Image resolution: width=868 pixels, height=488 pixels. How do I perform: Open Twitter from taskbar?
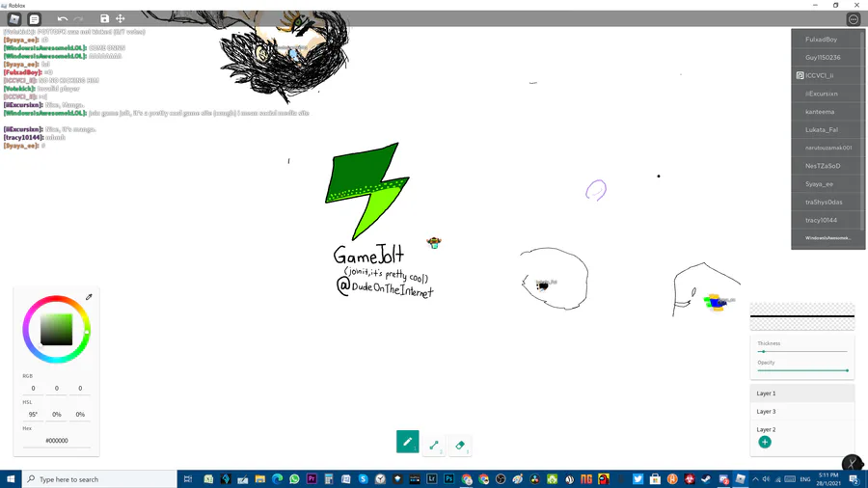(x=637, y=479)
